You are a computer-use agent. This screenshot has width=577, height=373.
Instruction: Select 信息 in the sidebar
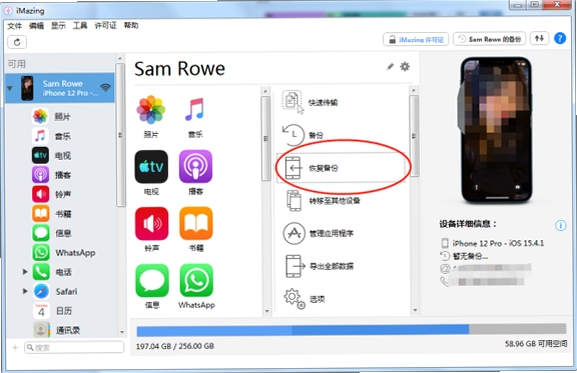point(62,233)
